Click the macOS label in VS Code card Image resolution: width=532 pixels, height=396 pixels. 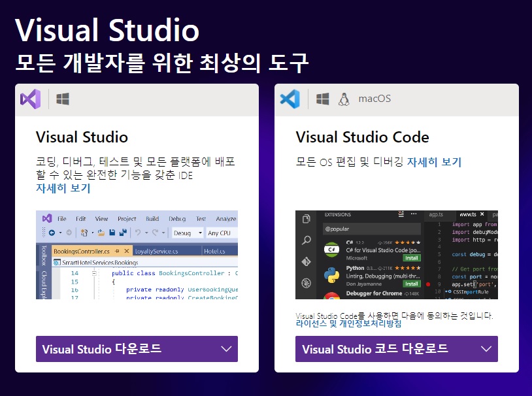[374, 99]
